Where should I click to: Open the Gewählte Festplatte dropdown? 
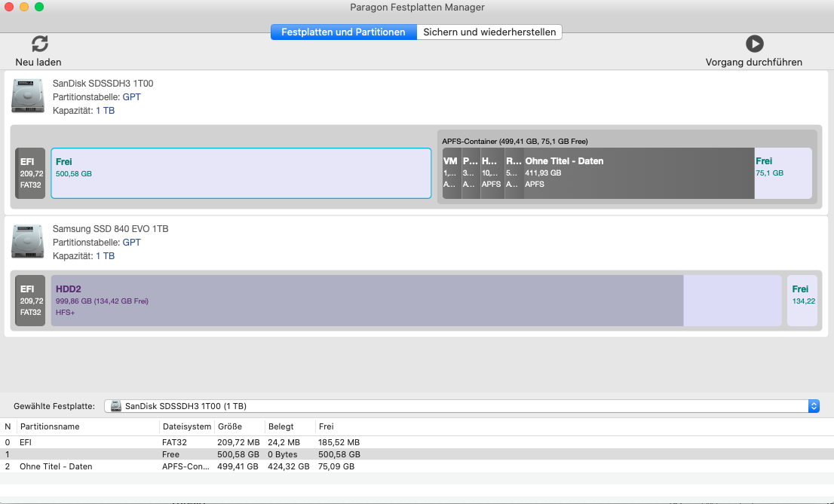460,406
